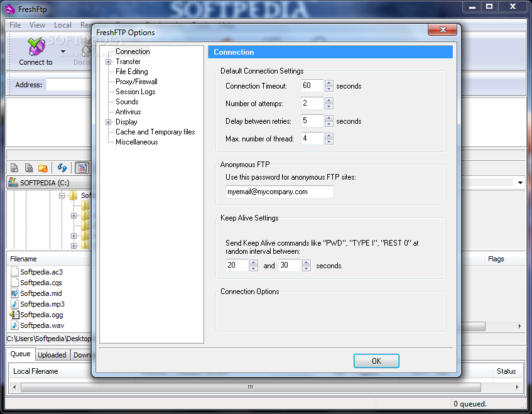Viewport: 532px width, 414px height.
Task: Click the Connect to icon in main window
Action: tap(36, 46)
